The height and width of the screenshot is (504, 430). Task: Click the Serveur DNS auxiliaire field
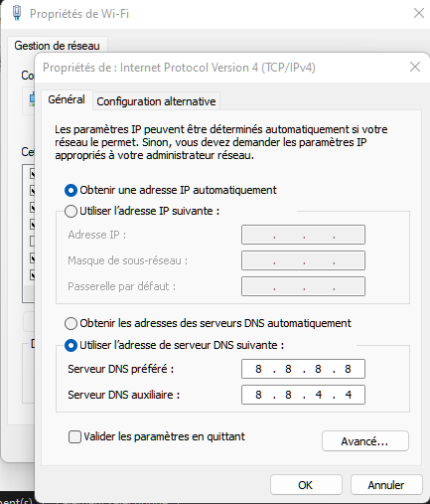303,395
